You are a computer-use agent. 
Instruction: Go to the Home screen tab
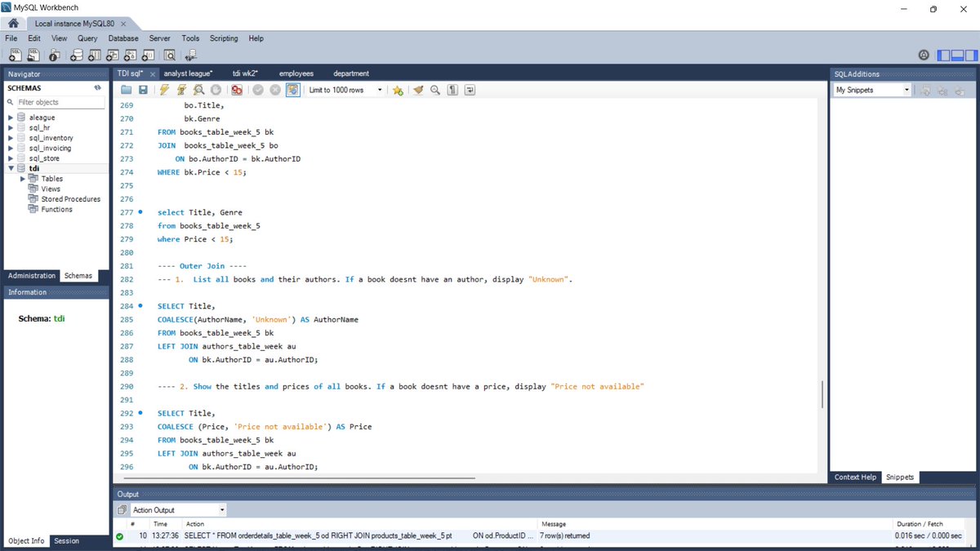(14, 24)
